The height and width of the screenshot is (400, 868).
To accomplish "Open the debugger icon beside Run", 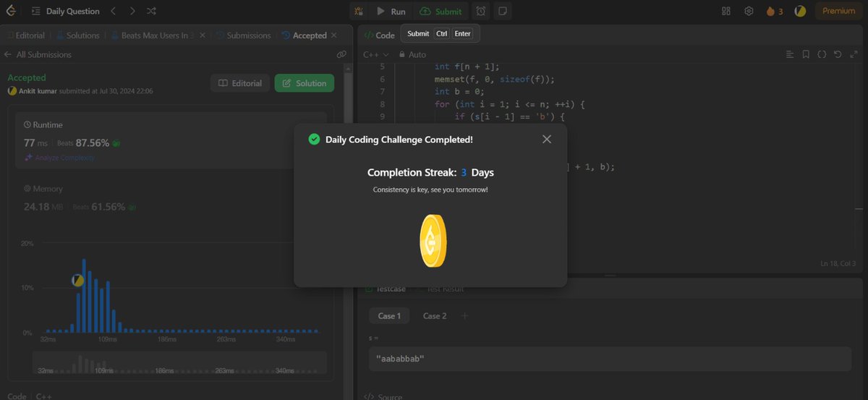I will coord(359,12).
